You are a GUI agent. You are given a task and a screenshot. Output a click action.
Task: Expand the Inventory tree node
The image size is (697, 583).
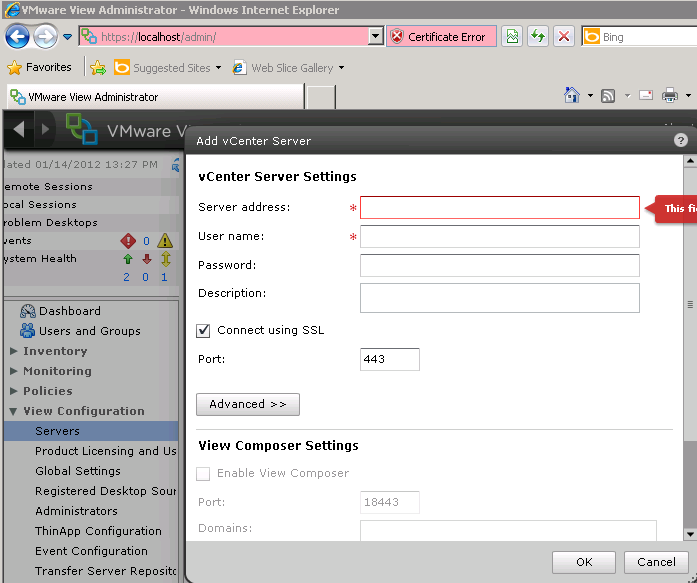click(13, 351)
